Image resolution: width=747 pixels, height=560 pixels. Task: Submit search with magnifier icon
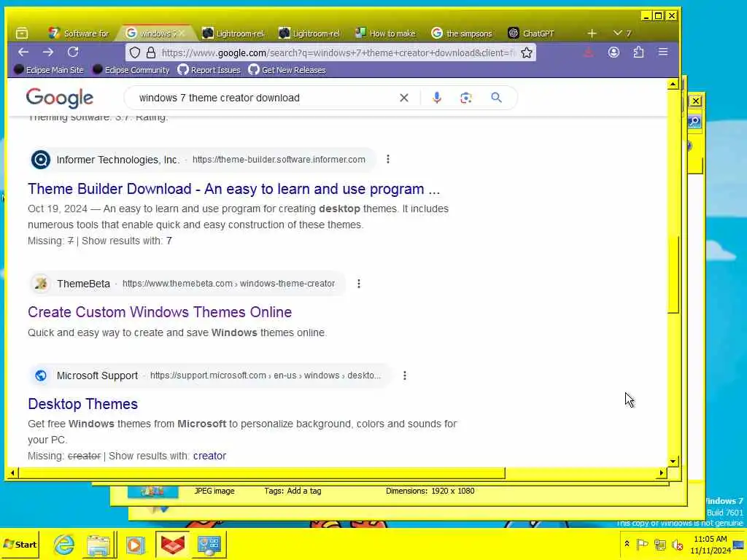click(496, 98)
